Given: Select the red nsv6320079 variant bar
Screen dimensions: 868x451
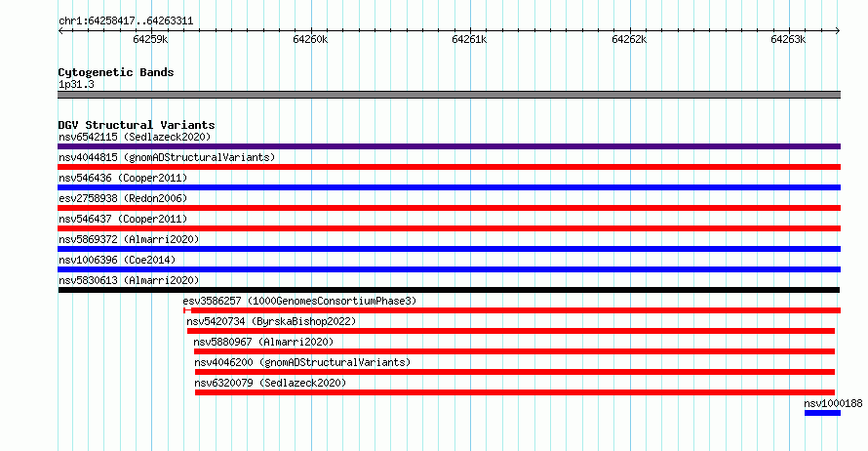Looking at the screenshot, I should coord(515,392).
